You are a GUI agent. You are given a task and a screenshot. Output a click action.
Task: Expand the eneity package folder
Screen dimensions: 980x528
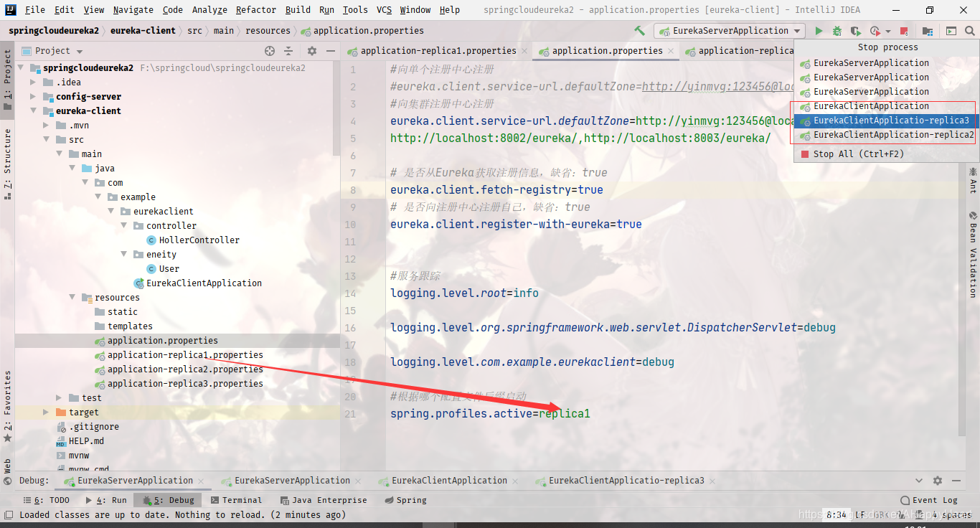(x=123, y=254)
